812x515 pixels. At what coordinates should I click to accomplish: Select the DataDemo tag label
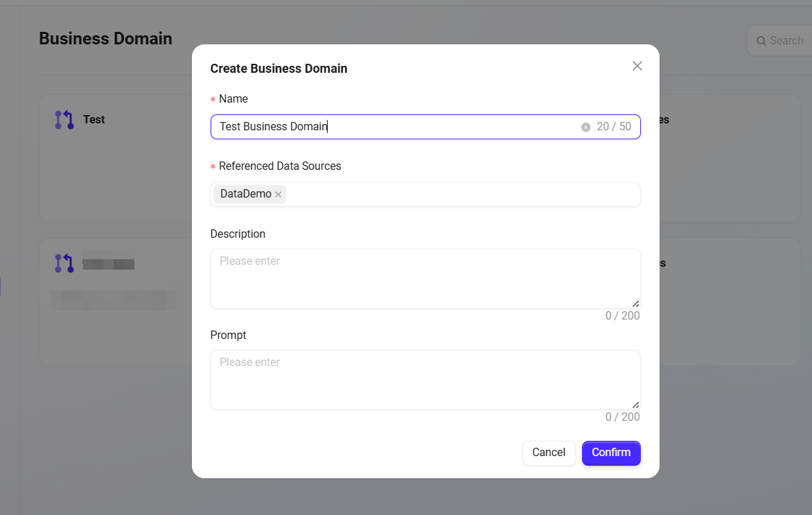point(245,195)
